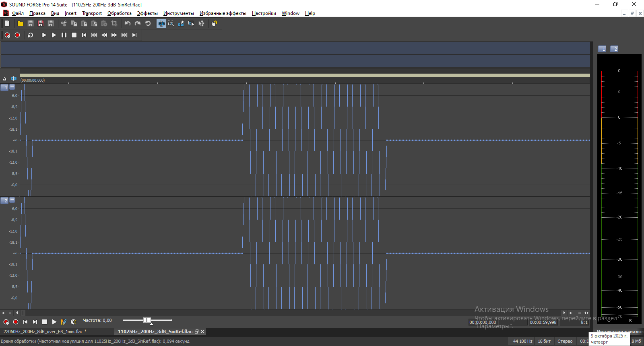Select the Magnify zoom tool icon
This screenshot has height=346, width=644.
pos(171,24)
